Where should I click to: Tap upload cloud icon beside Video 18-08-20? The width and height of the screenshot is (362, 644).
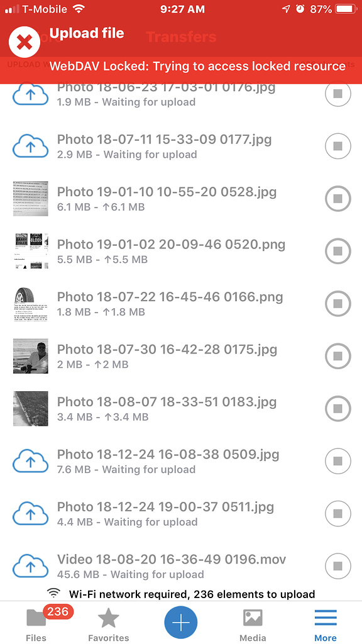coord(30,565)
